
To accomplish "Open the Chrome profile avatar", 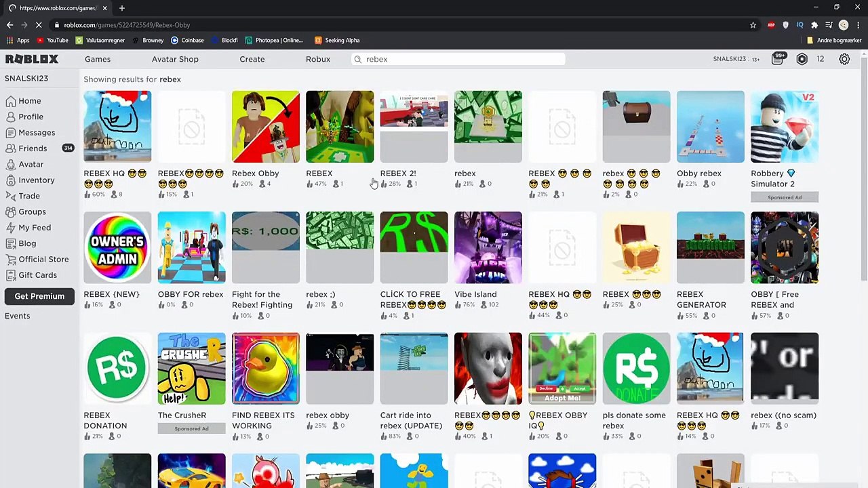I will [844, 25].
